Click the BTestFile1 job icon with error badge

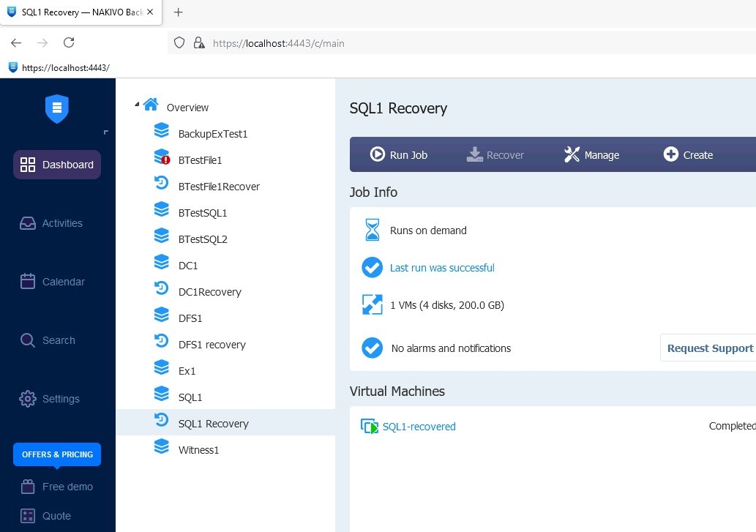(x=162, y=157)
